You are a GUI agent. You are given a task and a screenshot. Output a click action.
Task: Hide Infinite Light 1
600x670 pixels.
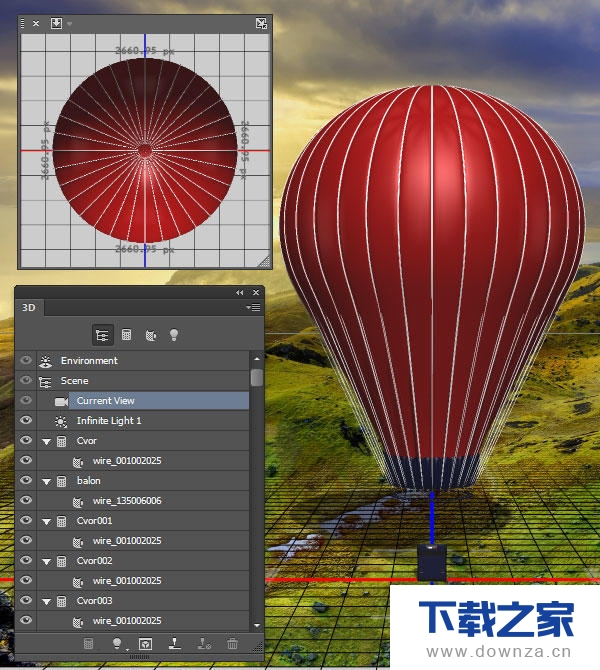pos(26,420)
